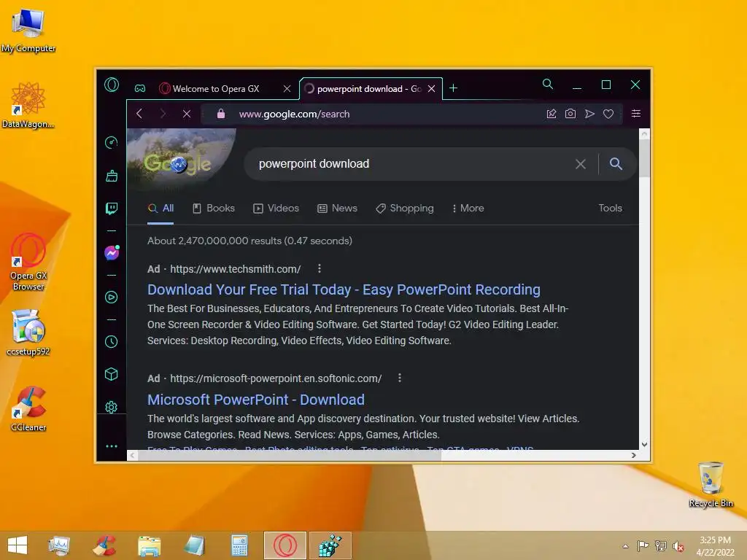Switch to Shopping search results

point(404,208)
